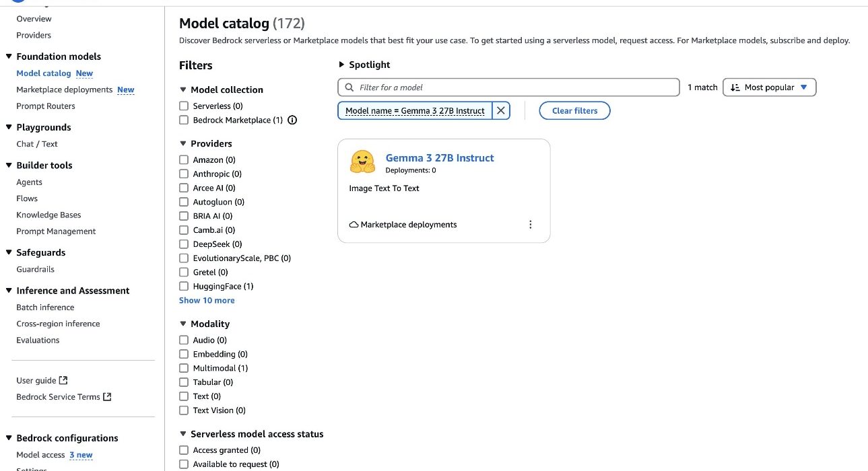Click the Marketplace deployments label on card
The image size is (868, 471).
pyautogui.click(x=409, y=225)
